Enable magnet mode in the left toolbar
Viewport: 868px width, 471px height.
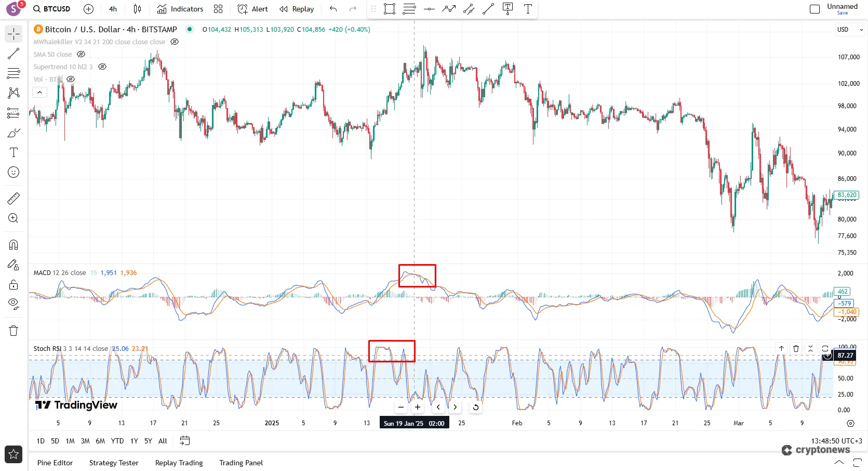[x=13, y=244]
